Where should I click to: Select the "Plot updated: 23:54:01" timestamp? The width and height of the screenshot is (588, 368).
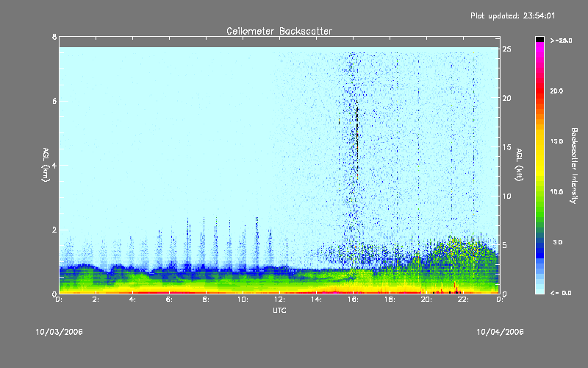pos(512,15)
